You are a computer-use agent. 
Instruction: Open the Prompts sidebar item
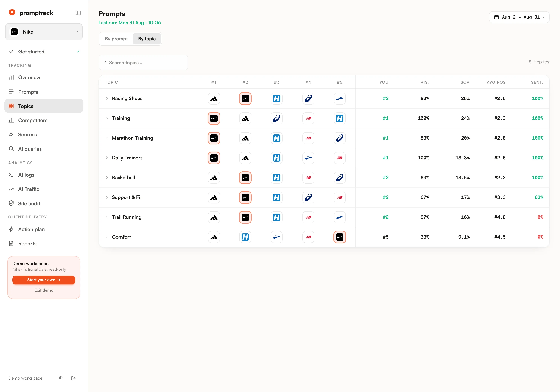44,92
